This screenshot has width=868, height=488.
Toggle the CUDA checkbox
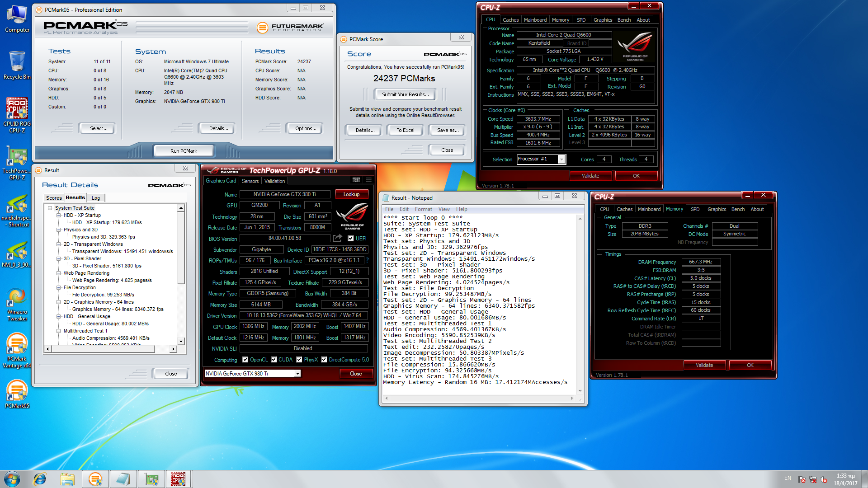coord(274,360)
